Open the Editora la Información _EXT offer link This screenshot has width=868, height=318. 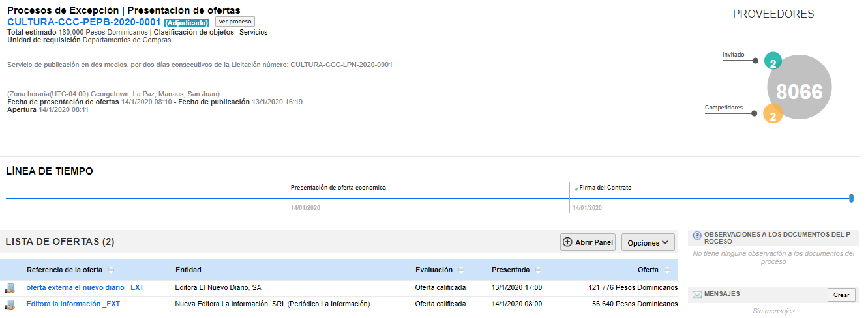73,304
